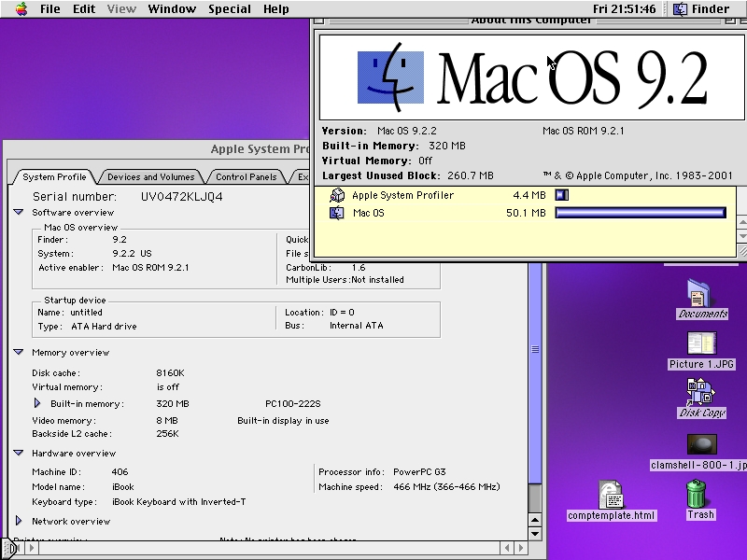The width and height of the screenshot is (747, 560).
Task: Collapse the Software overview section
Action: click(x=19, y=213)
